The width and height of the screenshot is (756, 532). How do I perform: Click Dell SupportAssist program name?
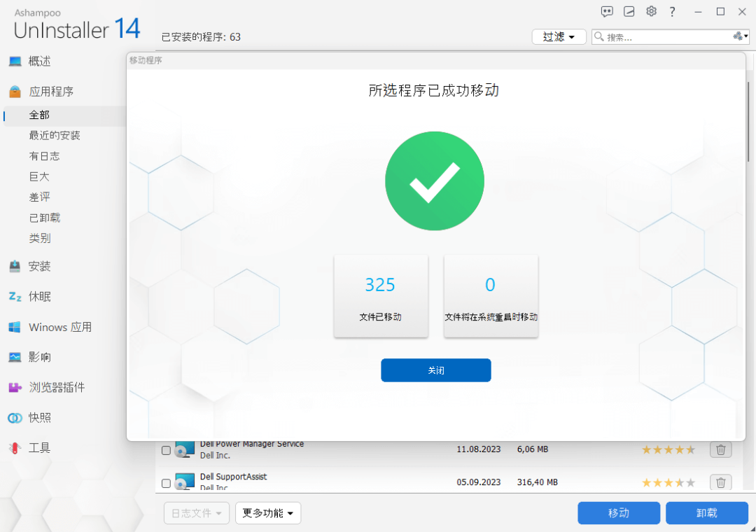pyautogui.click(x=233, y=477)
